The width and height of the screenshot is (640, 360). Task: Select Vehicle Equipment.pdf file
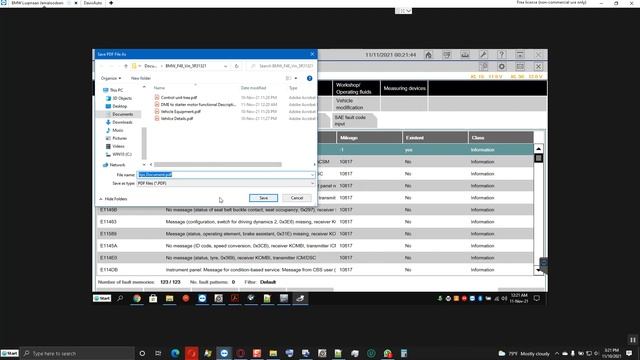(x=180, y=111)
